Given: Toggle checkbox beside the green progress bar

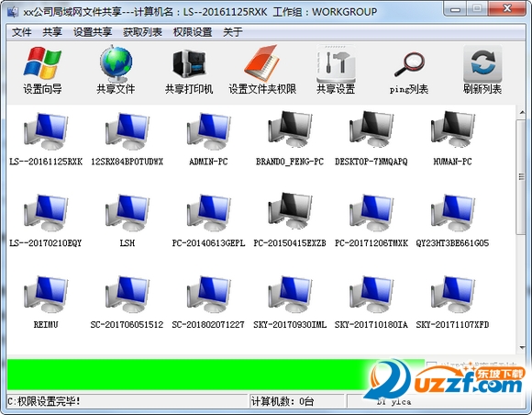Looking at the screenshot, I should coord(431,365).
